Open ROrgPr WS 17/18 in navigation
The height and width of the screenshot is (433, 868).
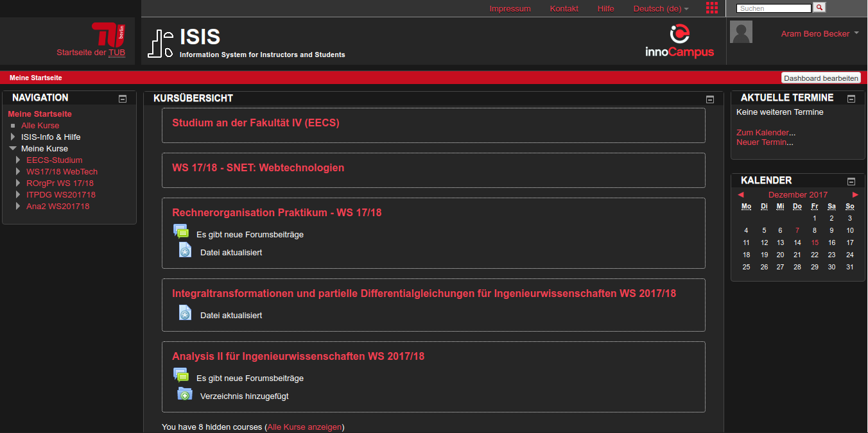click(x=60, y=183)
